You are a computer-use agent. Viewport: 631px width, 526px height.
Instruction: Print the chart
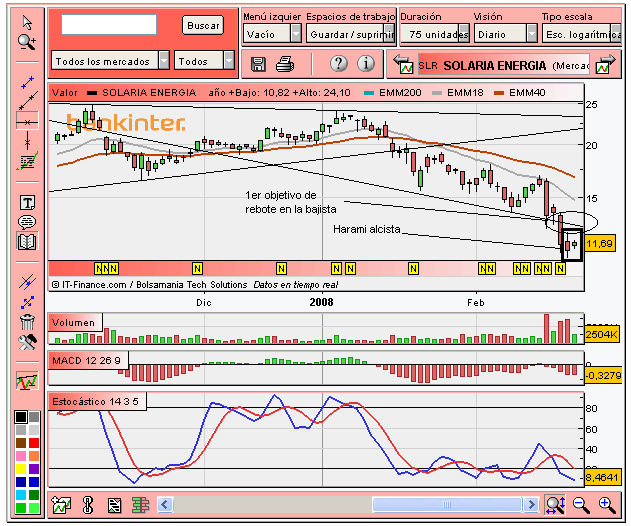(x=285, y=64)
